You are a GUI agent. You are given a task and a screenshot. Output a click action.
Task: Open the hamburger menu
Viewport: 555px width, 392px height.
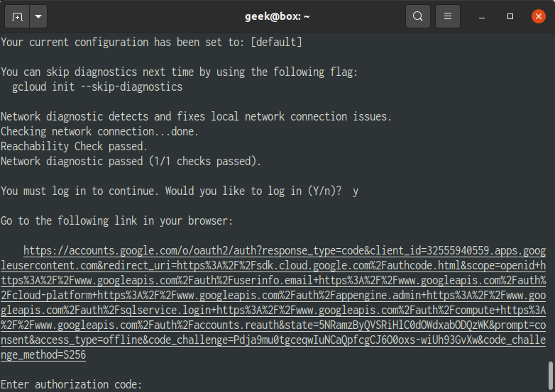(x=448, y=16)
